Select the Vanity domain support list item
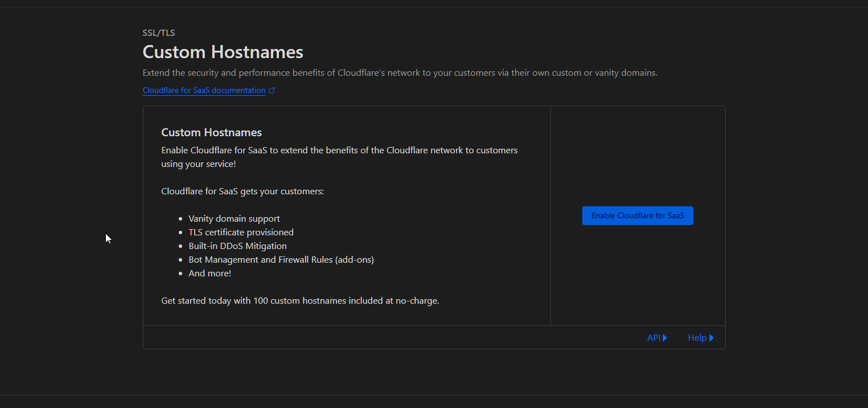Image resolution: width=868 pixels, height=408 pixels. [234, 219]
